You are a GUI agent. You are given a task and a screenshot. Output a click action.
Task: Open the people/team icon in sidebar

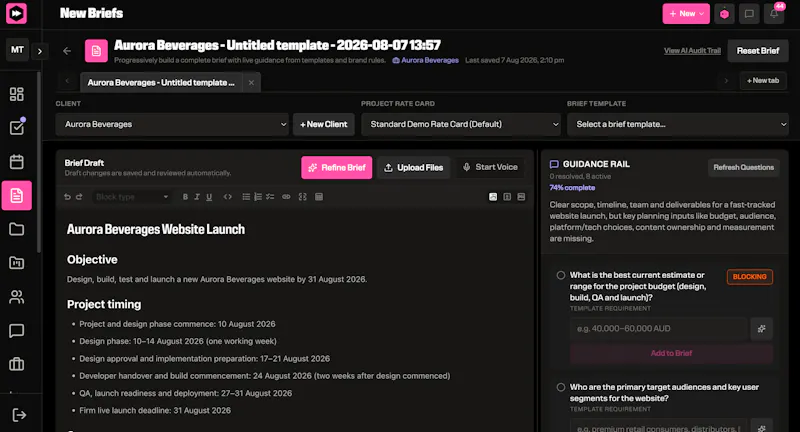(16, 297)
